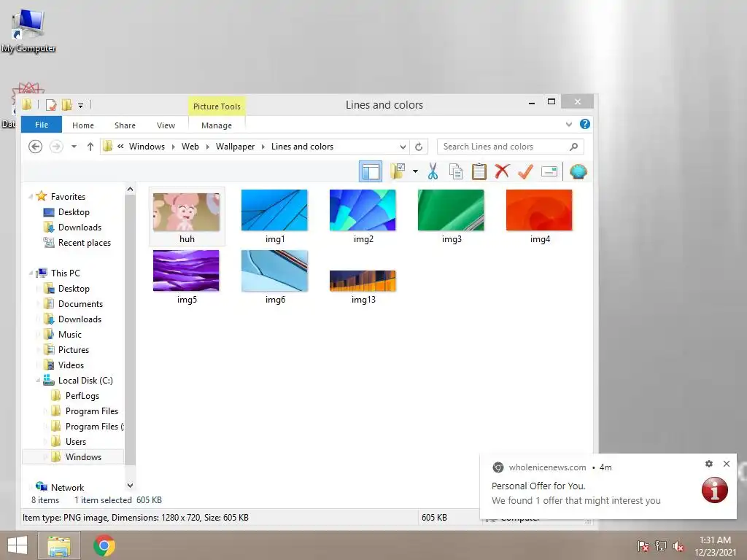Click the Properties icon in quick access toolbar
747x560 pixels.
[51, 105]
